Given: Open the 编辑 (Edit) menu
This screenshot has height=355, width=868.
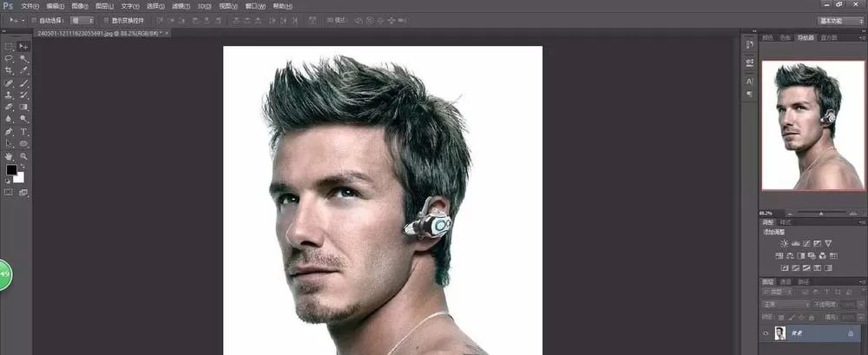Looking at the screenshot, I should point(56,6).
